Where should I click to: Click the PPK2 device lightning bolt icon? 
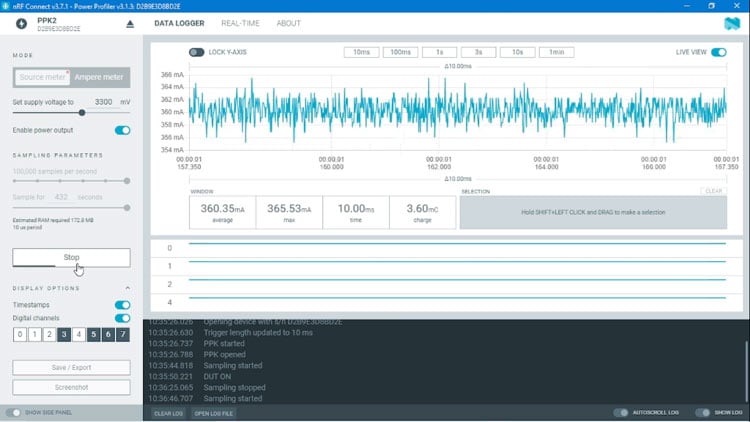(x=22, y=24)
